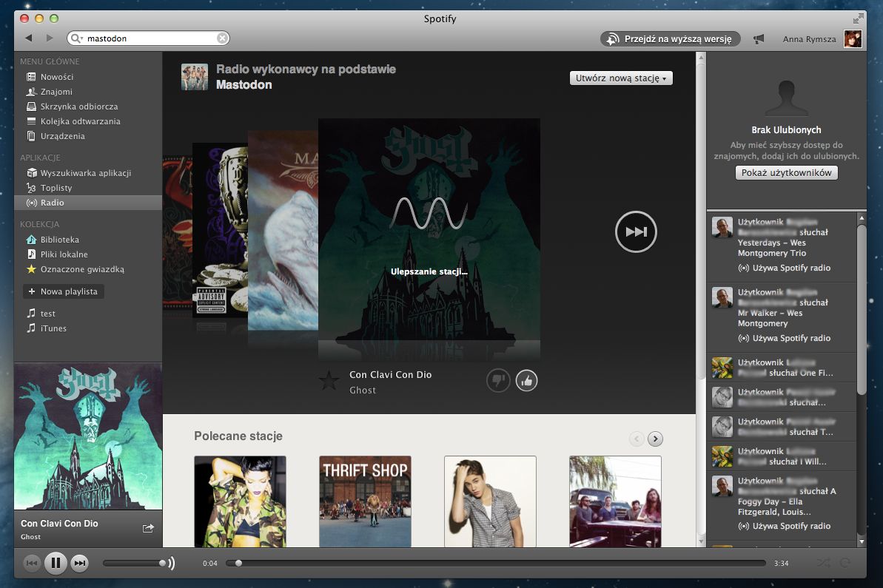Select Radio in the sidebar
The height and width of the screenshot is (588, 883).
point(88,203)
